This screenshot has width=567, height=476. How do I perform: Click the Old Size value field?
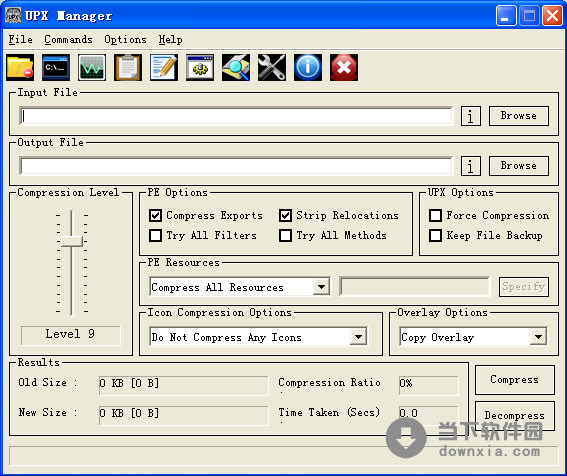(x=184, y=385)
